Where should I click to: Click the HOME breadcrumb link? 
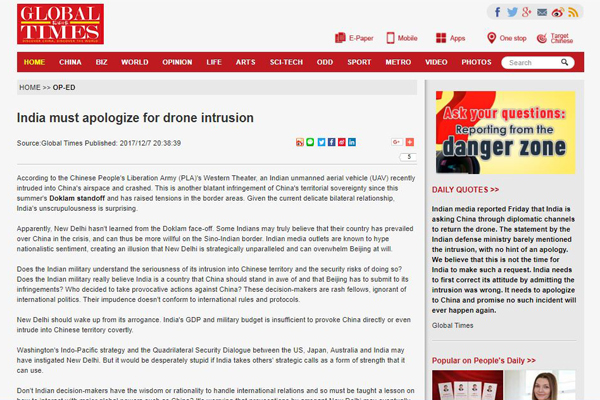(30, 87)
